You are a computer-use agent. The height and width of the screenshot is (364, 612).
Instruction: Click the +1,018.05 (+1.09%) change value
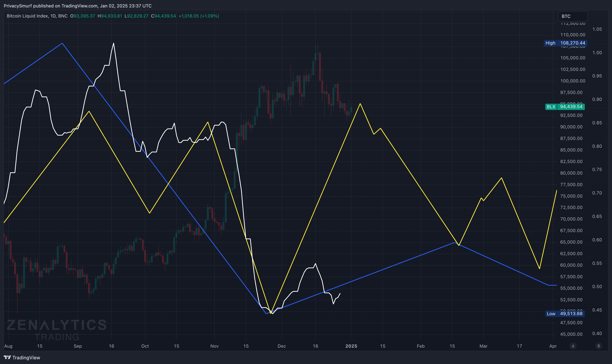tap(199, 16)
